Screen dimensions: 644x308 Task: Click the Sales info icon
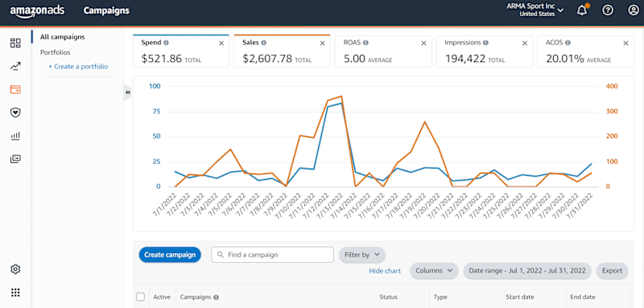click(264, 43)
